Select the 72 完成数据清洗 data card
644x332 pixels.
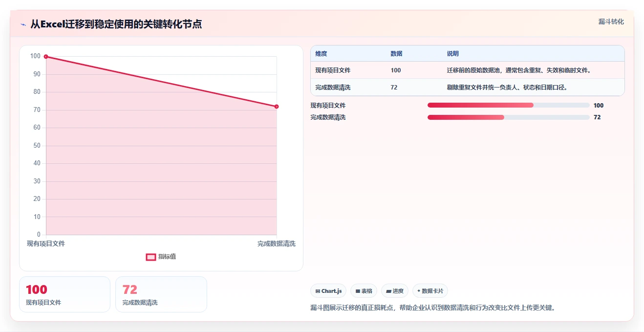pos(161,294)
